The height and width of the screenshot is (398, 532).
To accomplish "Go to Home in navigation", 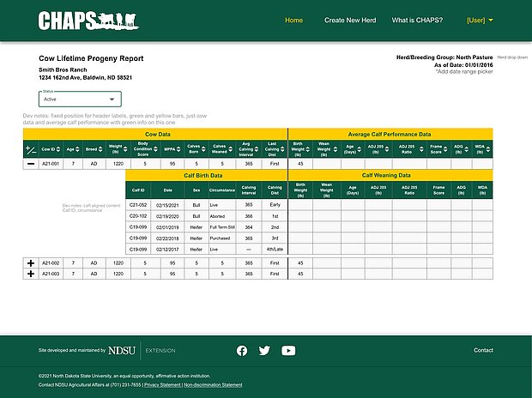I will click(293, 20).
